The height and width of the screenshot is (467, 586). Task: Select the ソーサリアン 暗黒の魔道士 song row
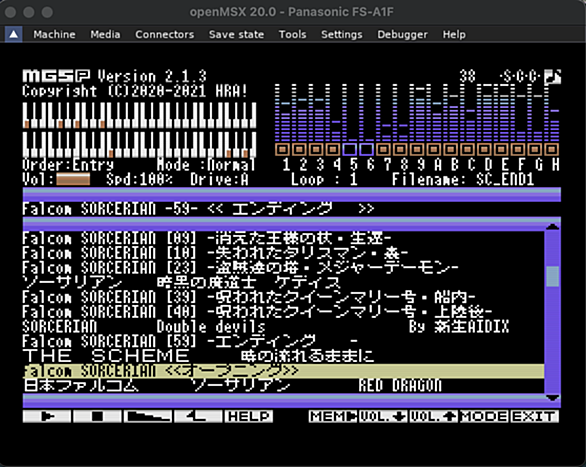tap(283, 282)
